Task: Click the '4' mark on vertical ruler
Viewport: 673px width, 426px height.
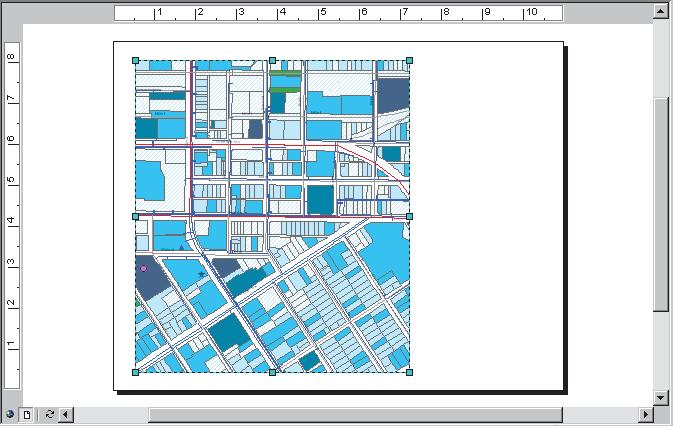Action: coord(11,221)
